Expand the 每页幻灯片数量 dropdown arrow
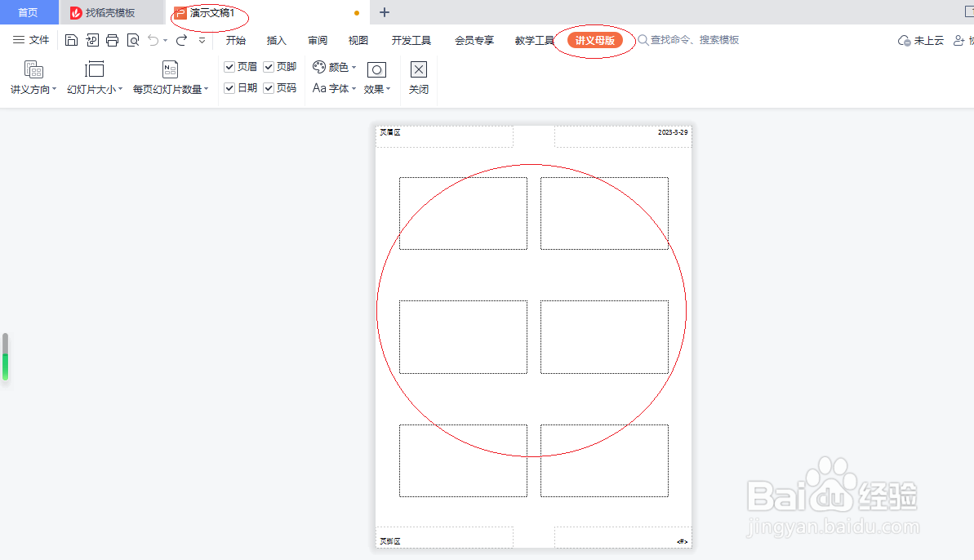Image resolution: width=974 pixels, height=560 pixels. click(207, 89)
